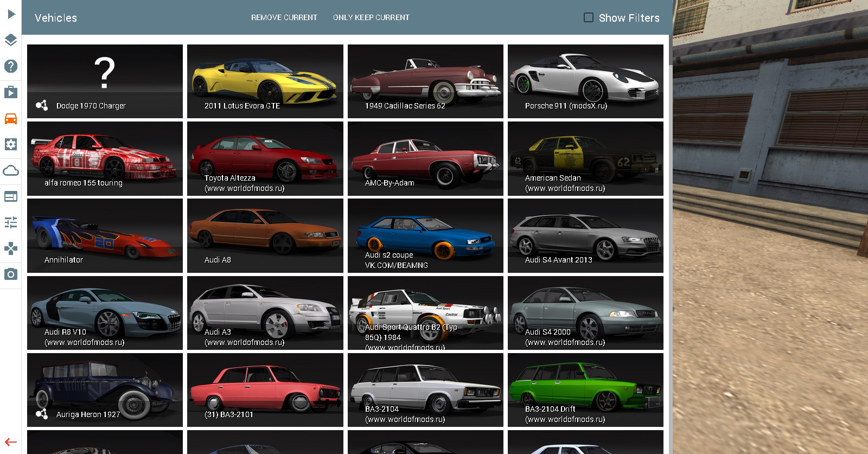Choose the (31) BA3-2101 red car
Screen dimensions: 868x454
[x=265, y=390]
